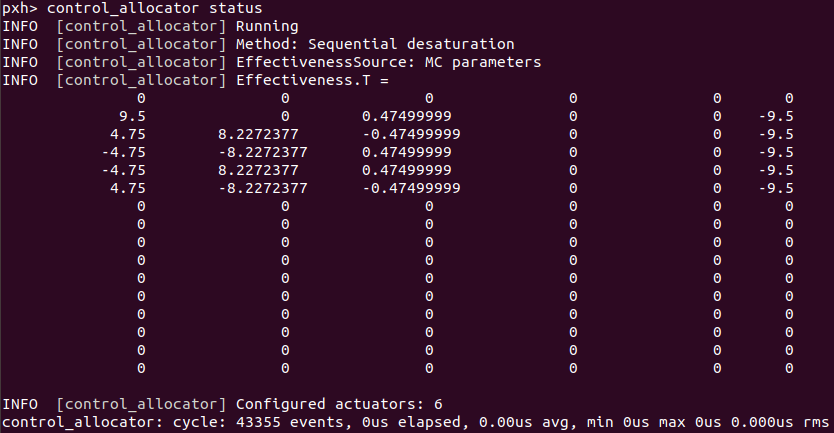
Task: Click 'control_allocator: cycle:' label on last line
Action: 114,422
